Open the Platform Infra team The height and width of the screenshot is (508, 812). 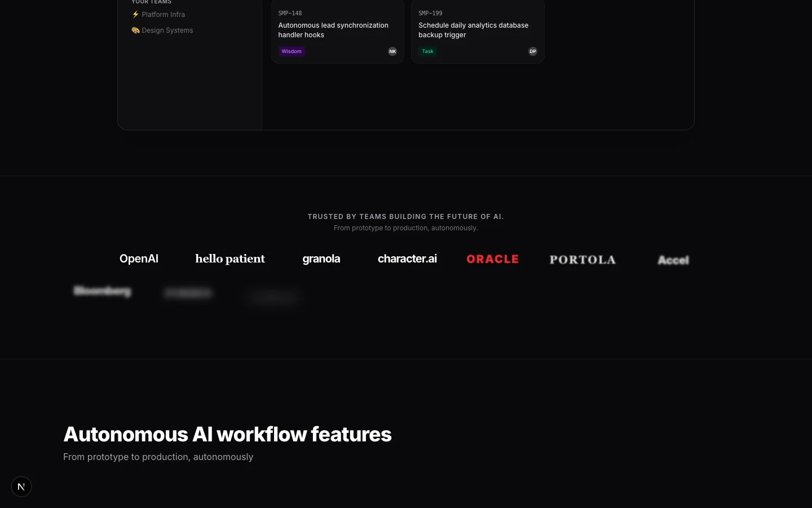(x=158, y=15)
